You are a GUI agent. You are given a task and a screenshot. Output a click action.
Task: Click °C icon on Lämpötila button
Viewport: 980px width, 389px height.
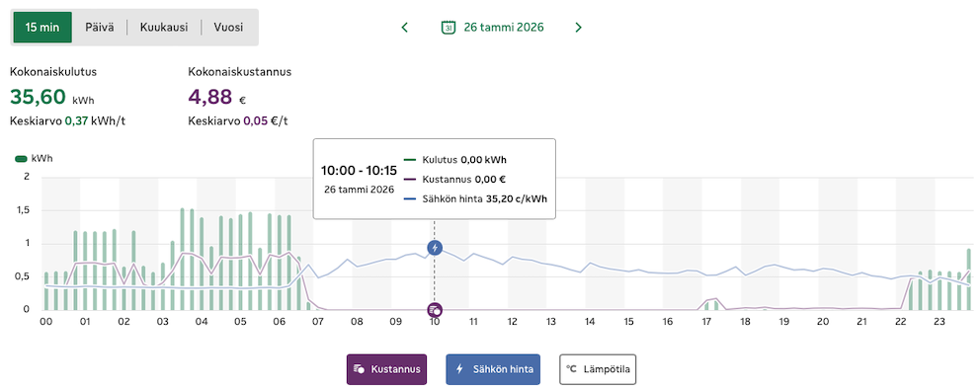(x=571, y=369)
